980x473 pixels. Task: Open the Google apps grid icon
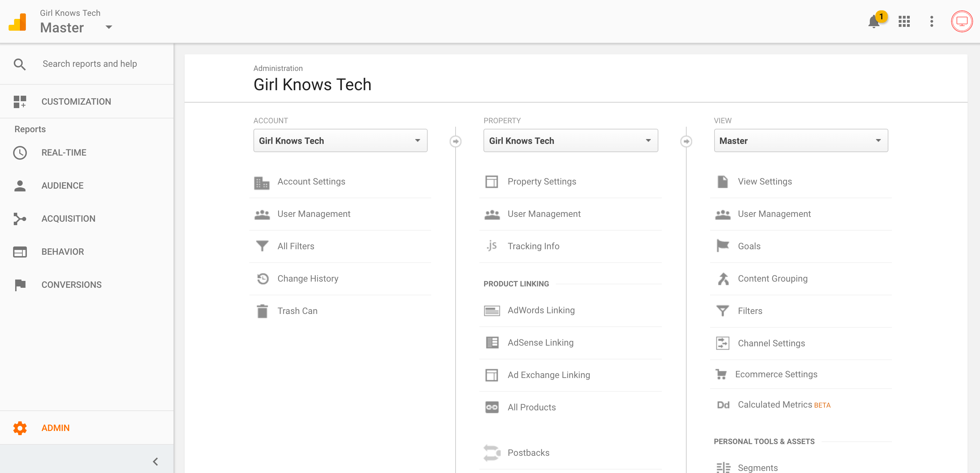904,21
